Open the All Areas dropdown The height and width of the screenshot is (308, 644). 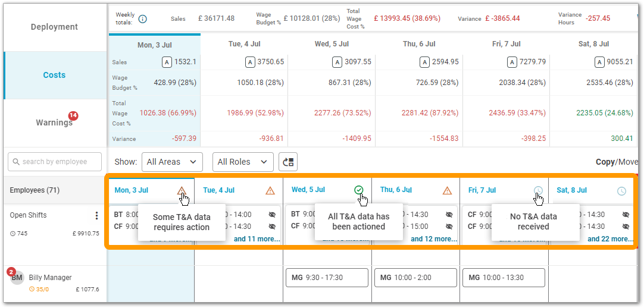[171, 162]
